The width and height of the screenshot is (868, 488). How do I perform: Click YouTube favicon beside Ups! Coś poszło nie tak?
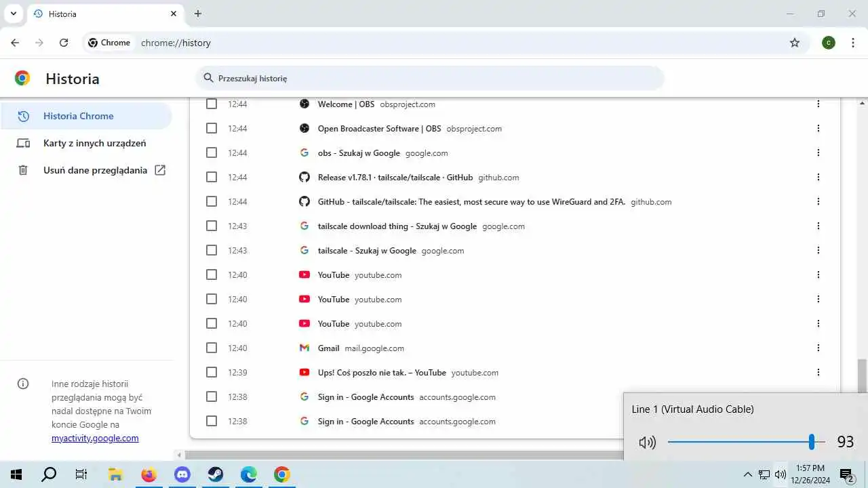coord(304,372)
